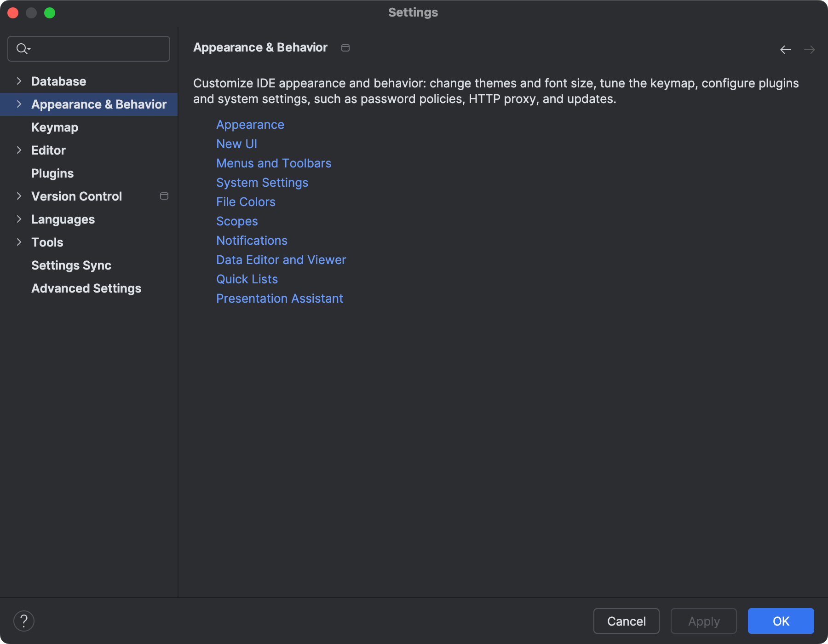This screenshot has height=644, width=828.
Task: Click the modified-settings icon next to Version Control
Action: pyautogui.click(x=164, y=196)
